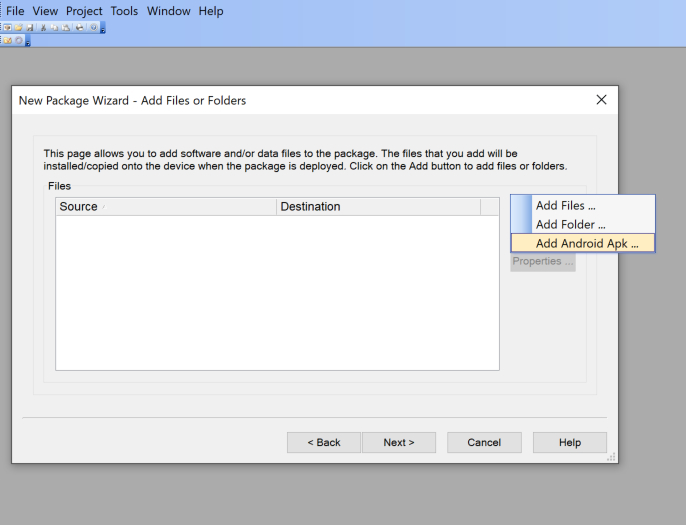Open the Tools menu
Viewport: 686px width, 525px height.
click(x=124, y=11)
